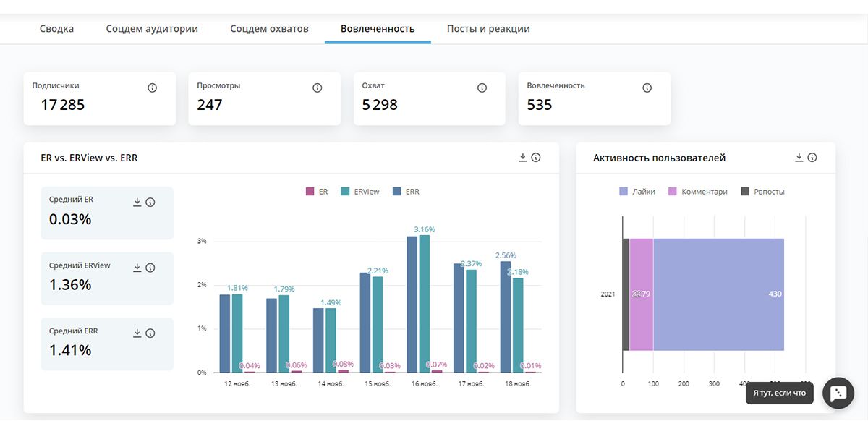Switch to the Сводка tab
The width and height of the screenshot is (868, 434).
(x=56, y=29)
